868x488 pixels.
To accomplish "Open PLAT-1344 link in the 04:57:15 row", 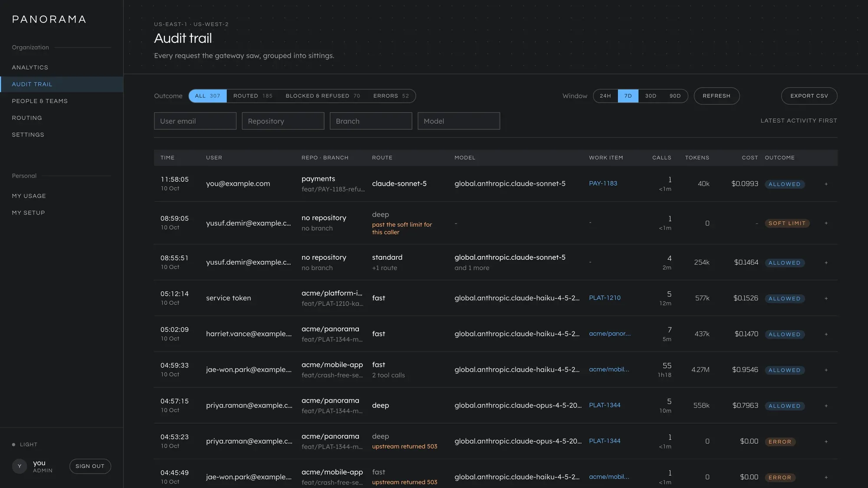I will coord(605,405).
